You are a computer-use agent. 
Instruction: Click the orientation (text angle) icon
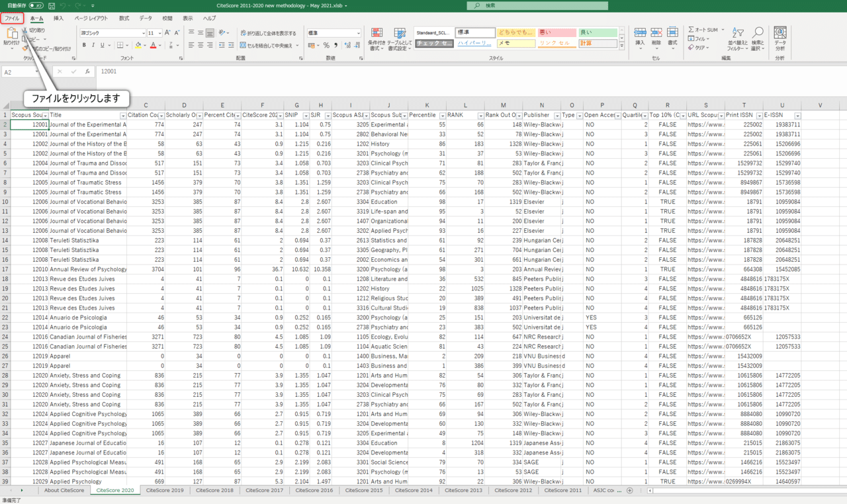(222, 32)
